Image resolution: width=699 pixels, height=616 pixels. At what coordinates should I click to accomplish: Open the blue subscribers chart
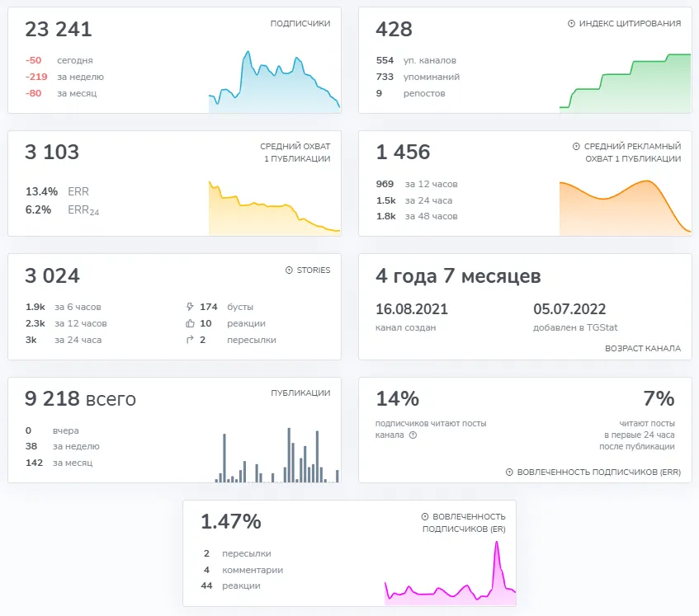pyautogui.click(x=274, y=82)
